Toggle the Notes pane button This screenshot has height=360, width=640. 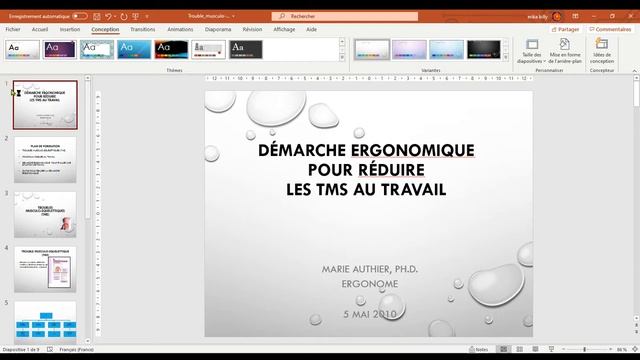tap(478, 349)
